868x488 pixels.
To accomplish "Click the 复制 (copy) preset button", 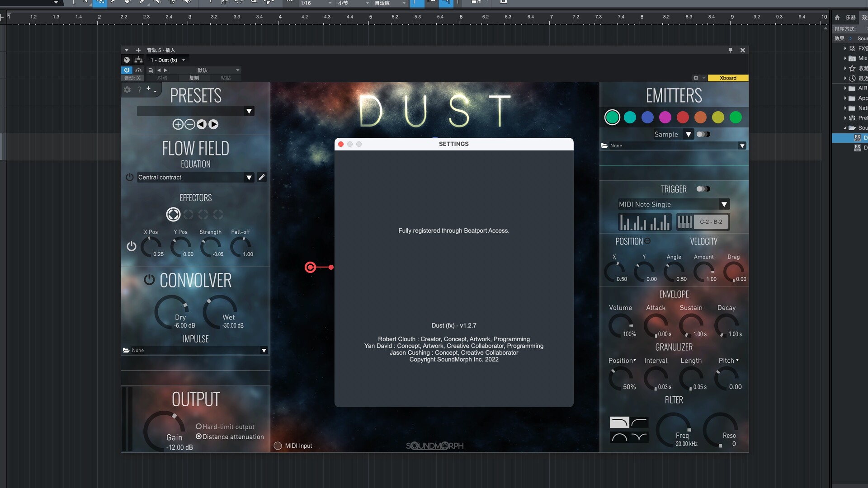I will coord(194,78).
